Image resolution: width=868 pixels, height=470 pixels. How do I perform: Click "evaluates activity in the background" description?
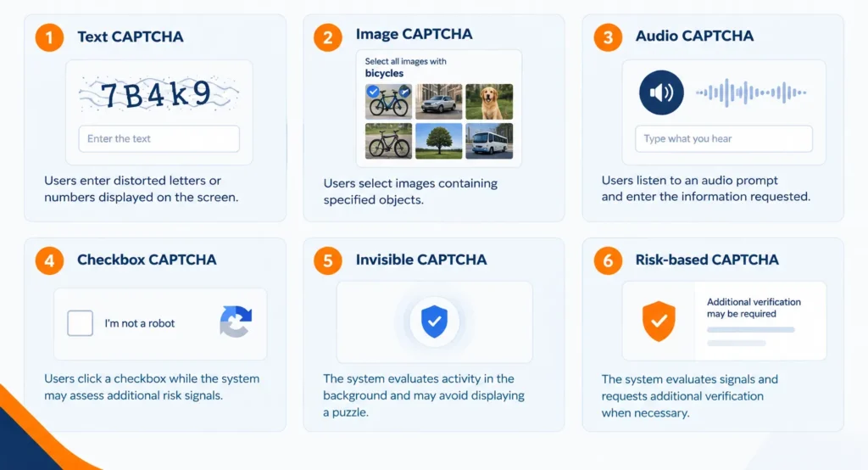coord(424,395)
